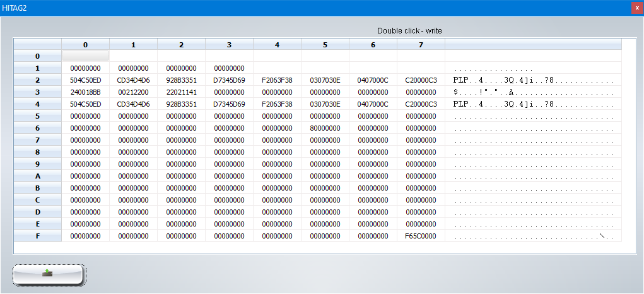The image size is (644, 294).
Task: Select column 5 cell in row 9
Action: (325, 164)
